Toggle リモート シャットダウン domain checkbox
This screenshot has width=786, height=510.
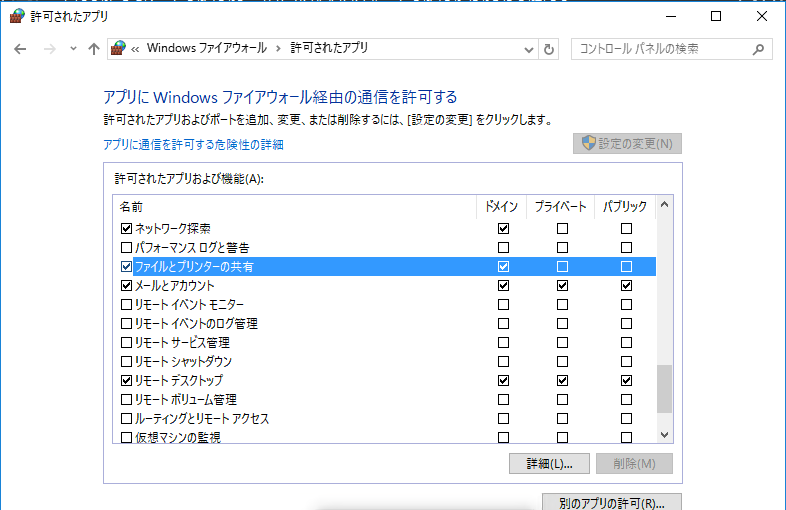[x=503, y=362]
